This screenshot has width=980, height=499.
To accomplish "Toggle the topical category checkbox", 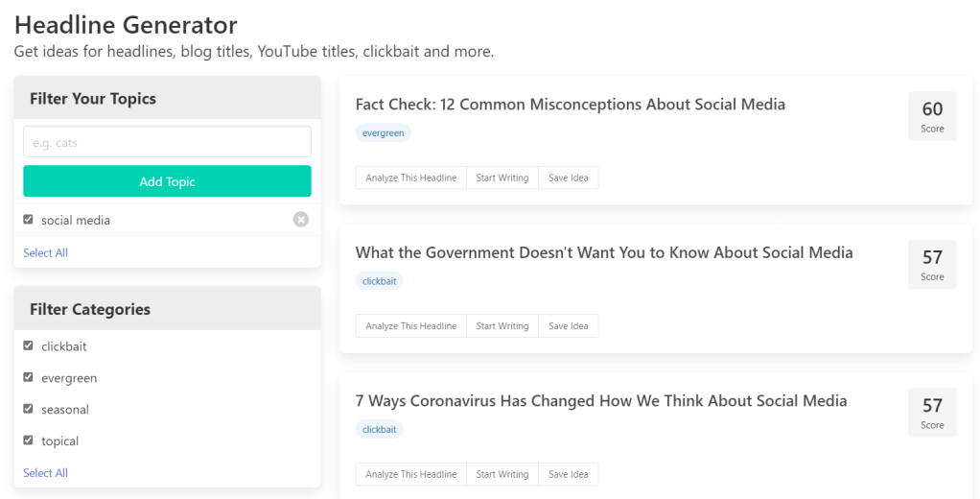I will (28, 440).
